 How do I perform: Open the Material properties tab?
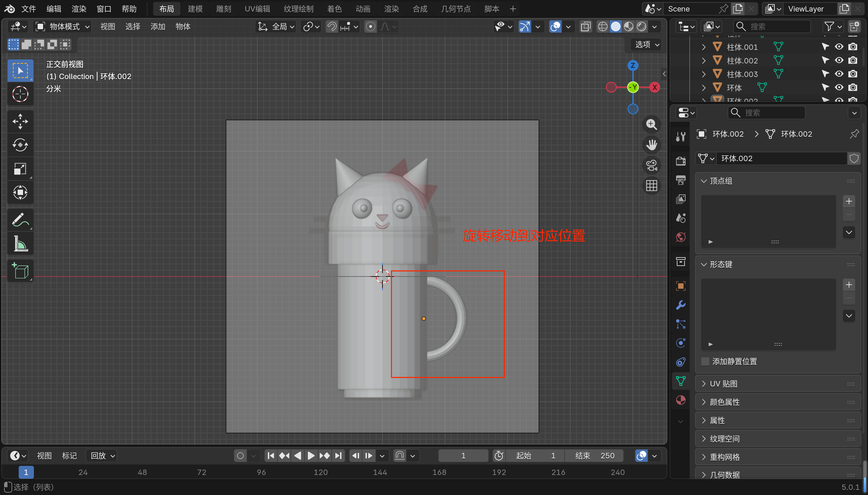pyautogui.click(x=680, y=400)
